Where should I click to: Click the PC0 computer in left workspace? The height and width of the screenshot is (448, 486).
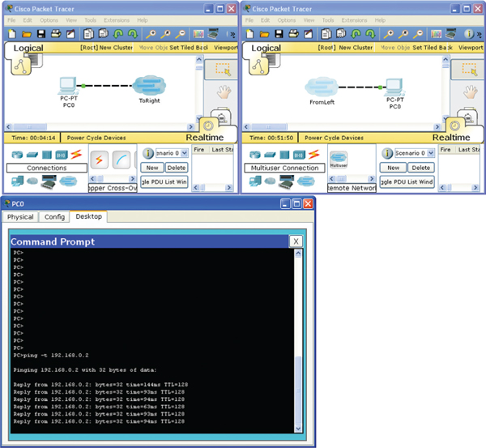point(68,86)
